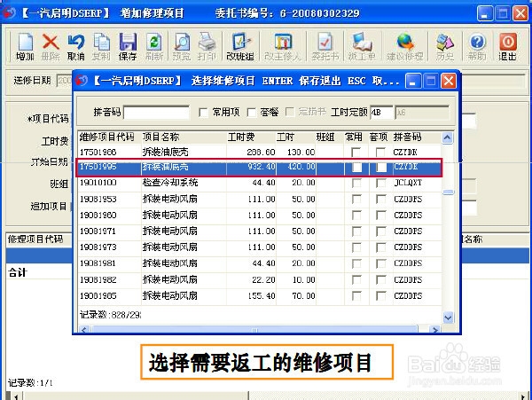Viewport: 532px width, 400px height.
Task: Click the list scroll up arrow
Action: coord(448,137)
